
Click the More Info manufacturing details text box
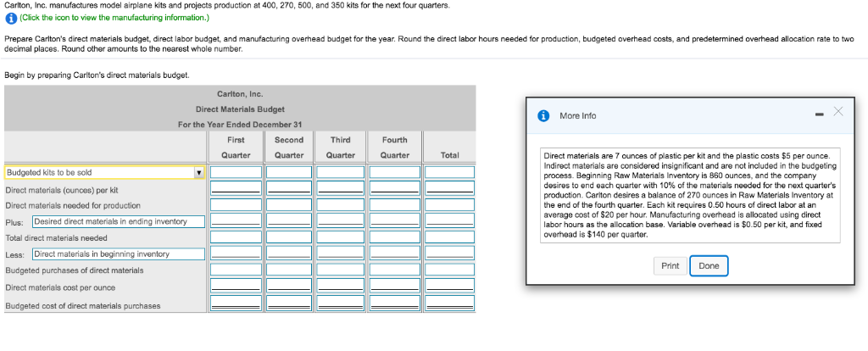click(x=690, y=195)
